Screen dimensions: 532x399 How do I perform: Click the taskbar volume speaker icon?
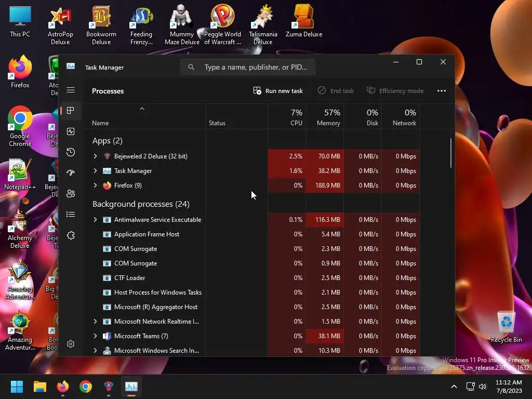coord(483,387)
